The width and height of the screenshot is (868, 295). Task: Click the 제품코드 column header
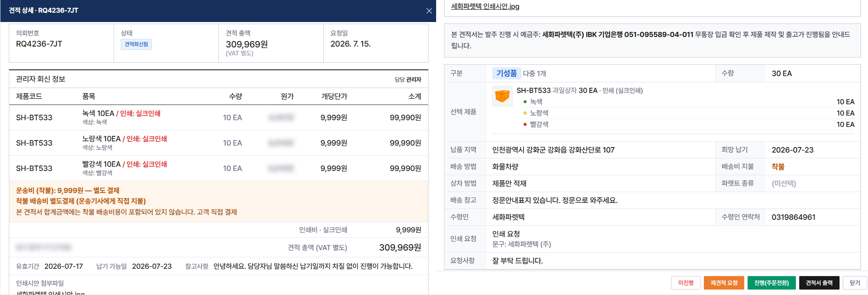(29, 96)
